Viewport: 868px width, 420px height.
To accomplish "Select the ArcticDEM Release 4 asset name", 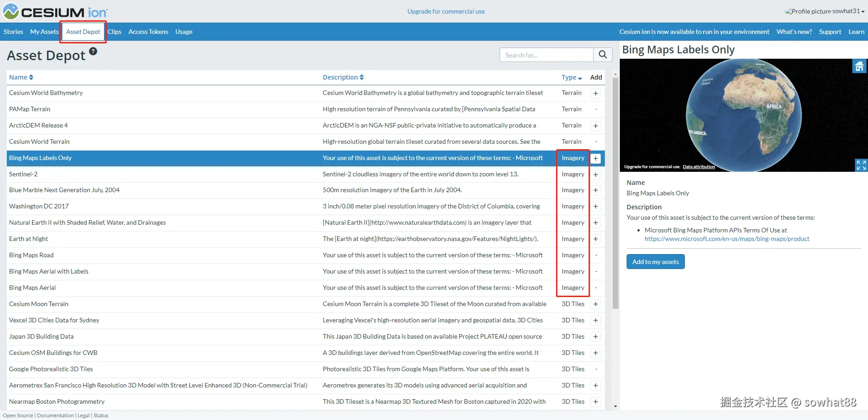I will (x=38, y=125).
